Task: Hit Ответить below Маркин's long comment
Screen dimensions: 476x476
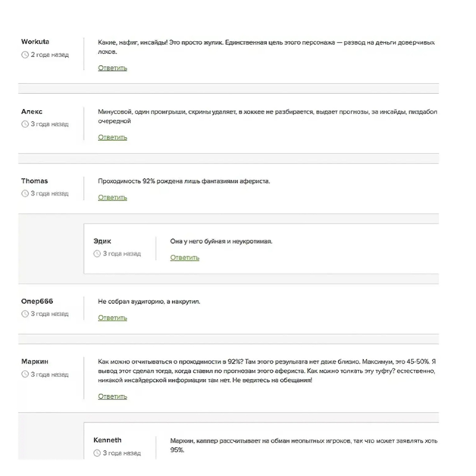Action: pyautogui.click(x=112, y=396)
